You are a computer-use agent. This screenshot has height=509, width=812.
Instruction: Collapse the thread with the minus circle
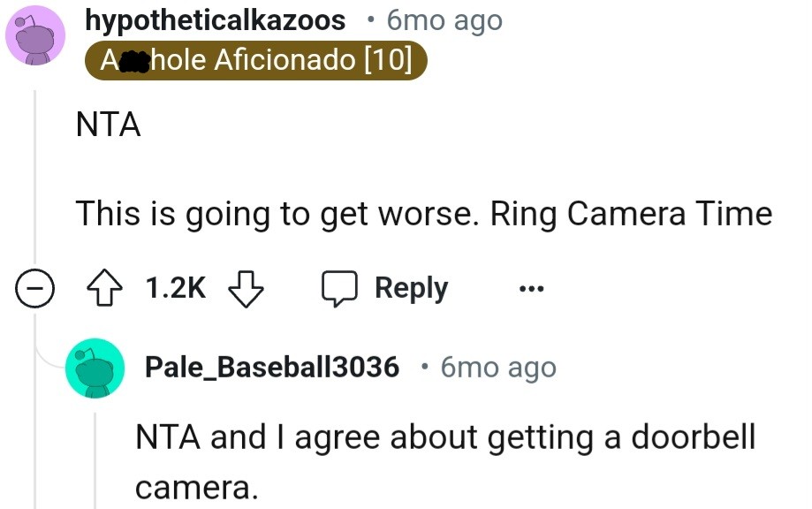(x=35, y=288)
